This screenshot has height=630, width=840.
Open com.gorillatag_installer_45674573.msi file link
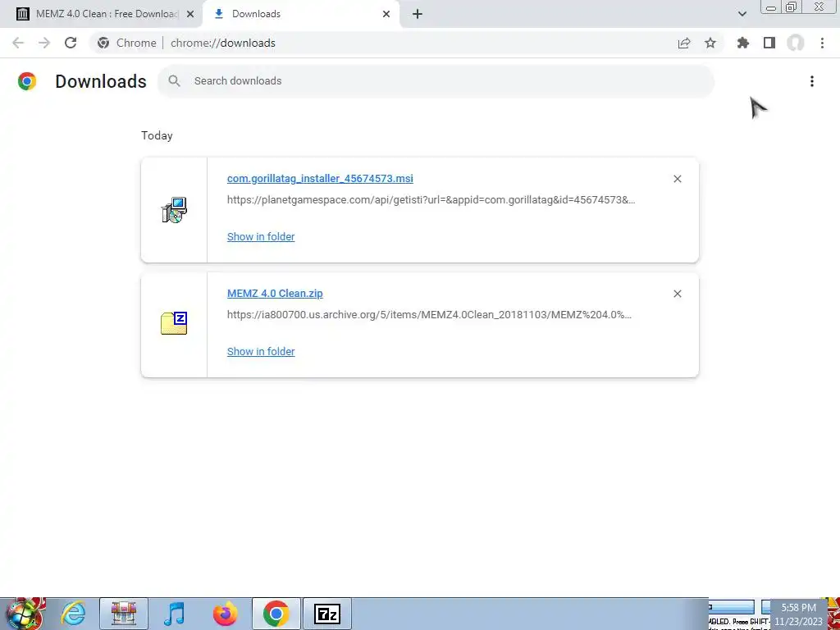click(x=320, y=178)
